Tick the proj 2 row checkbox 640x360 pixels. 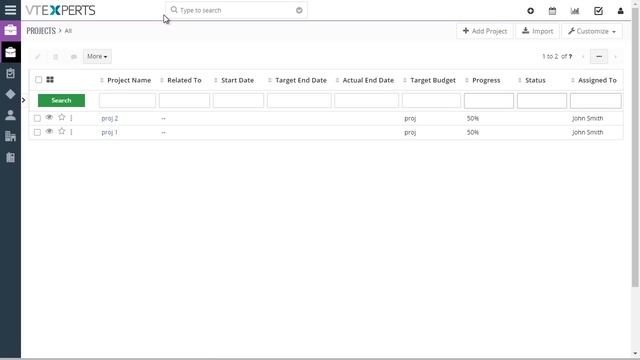click(x=37, y=118)
